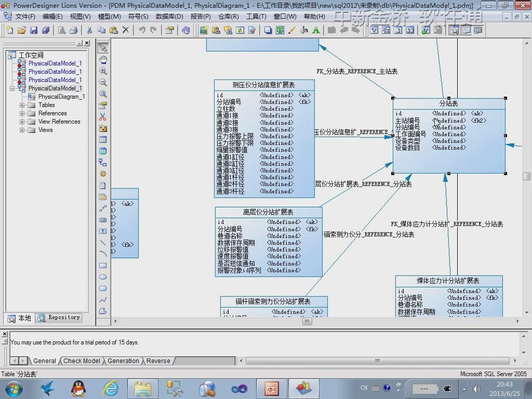Open the QQ penguin taskbar icon

[x=78, y=389]
